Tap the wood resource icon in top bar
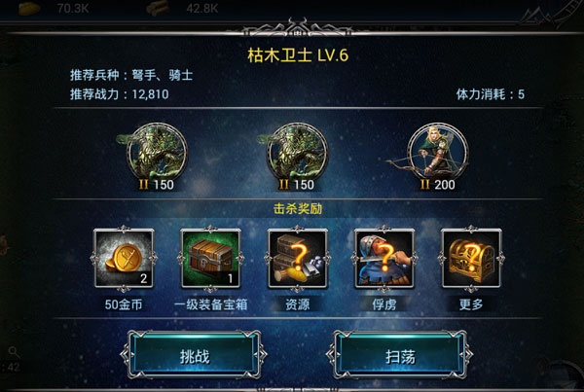This screenshot has height=392, width=584. (x=158, y=8)
